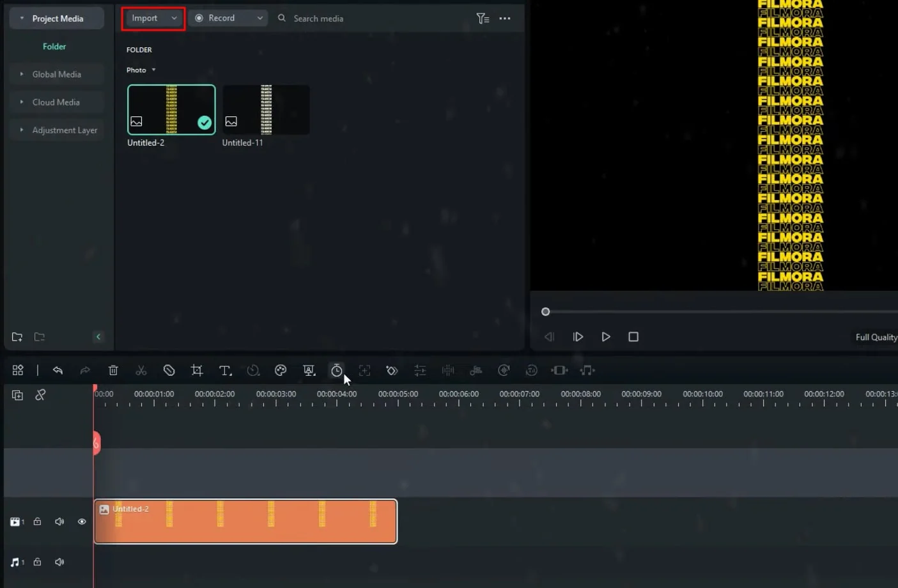898x588 pixels.
Task: Collapse the Project Media section
Action: coord(22,19)
